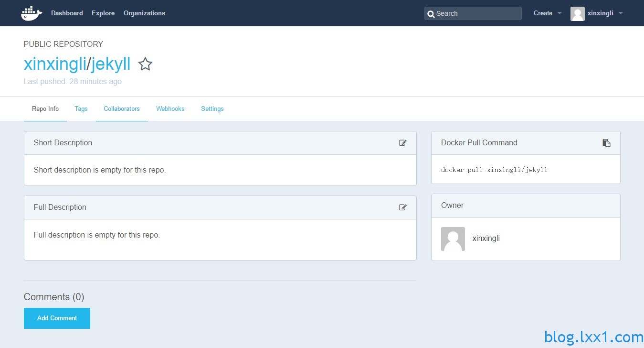
Task: Open the xinxingli namespace link in title
Action: pyautogui.click(x=55, y=64)
